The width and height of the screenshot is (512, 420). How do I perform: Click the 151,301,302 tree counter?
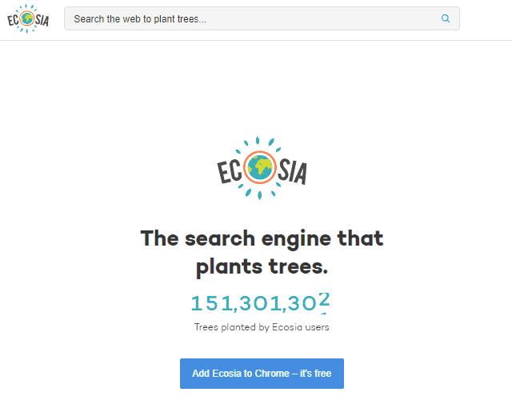[260, 303]
